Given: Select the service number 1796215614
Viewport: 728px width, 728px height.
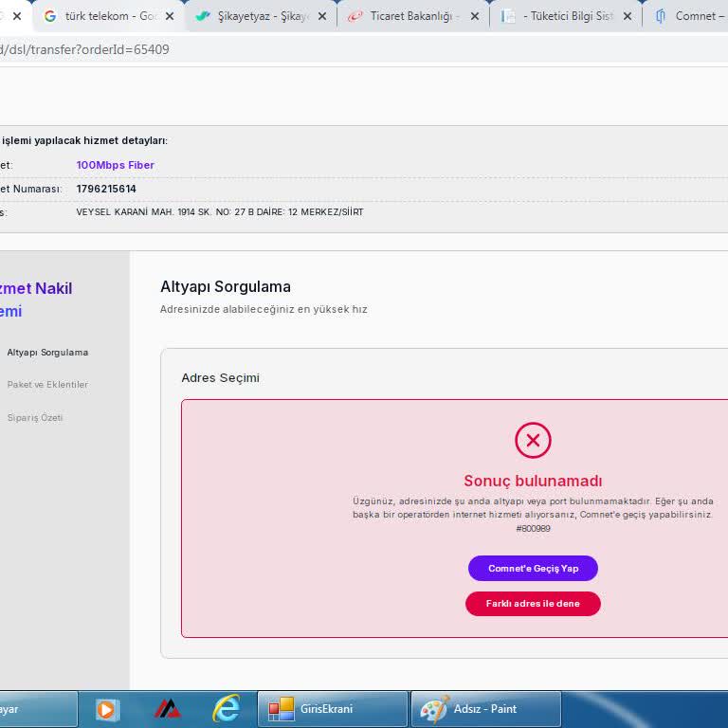Looking at the screenshot, I should pyautogui.click(x=106, y=189).
